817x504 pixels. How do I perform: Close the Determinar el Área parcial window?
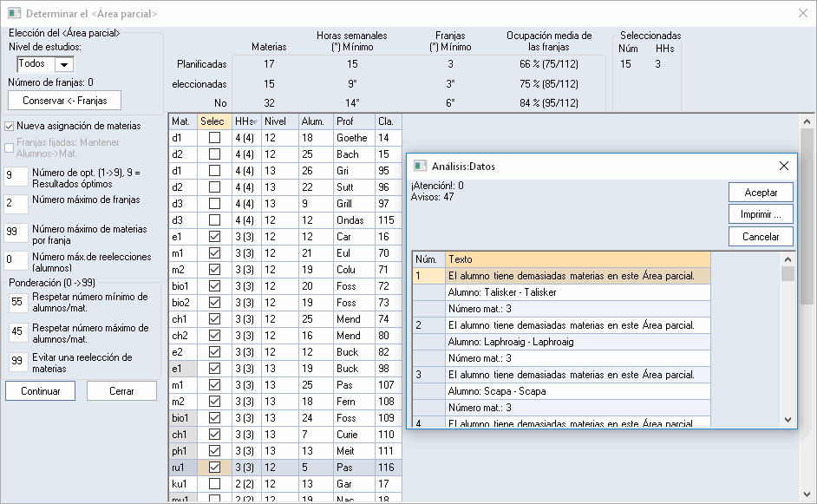tap(803, 13)
